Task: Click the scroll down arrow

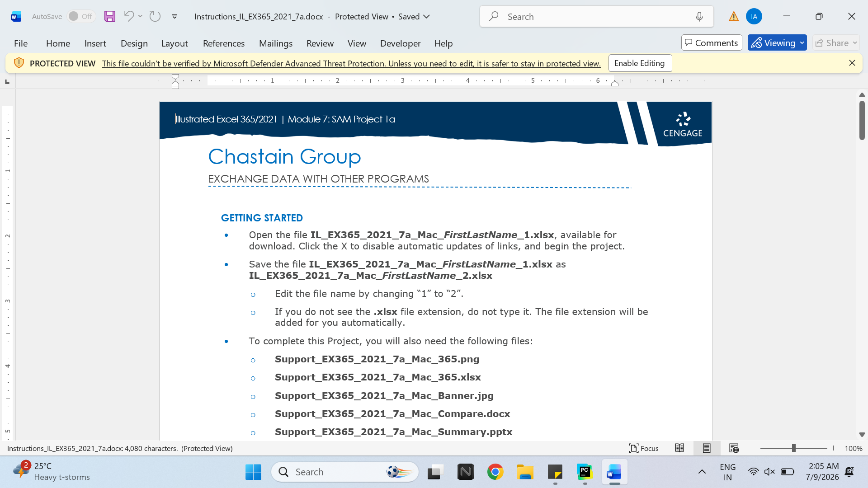Action: [862, 435]
